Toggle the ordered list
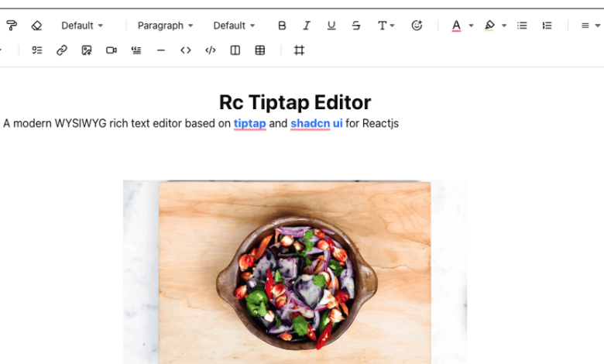This screenshot has width=604, height=364. tap(547, 26)
